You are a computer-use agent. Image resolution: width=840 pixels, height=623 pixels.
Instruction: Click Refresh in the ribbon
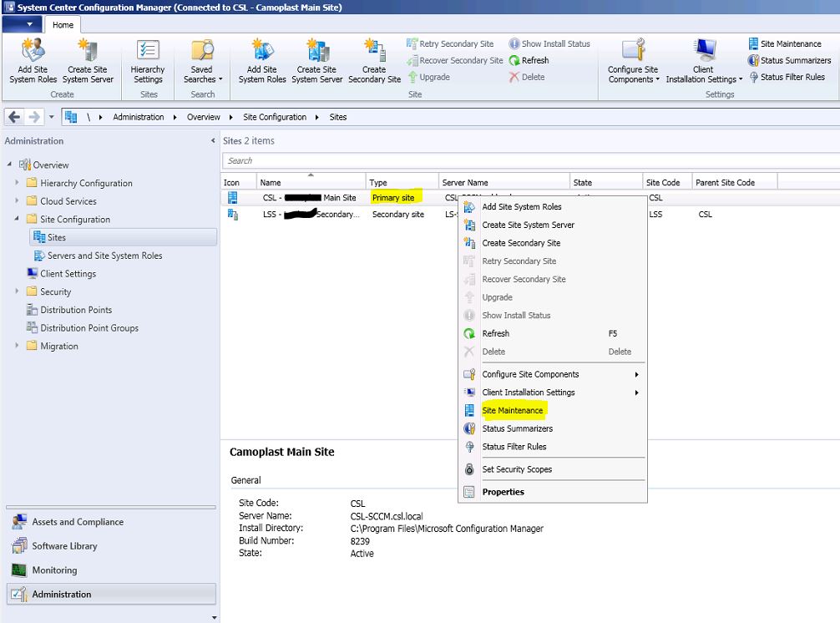coord(529,60)
